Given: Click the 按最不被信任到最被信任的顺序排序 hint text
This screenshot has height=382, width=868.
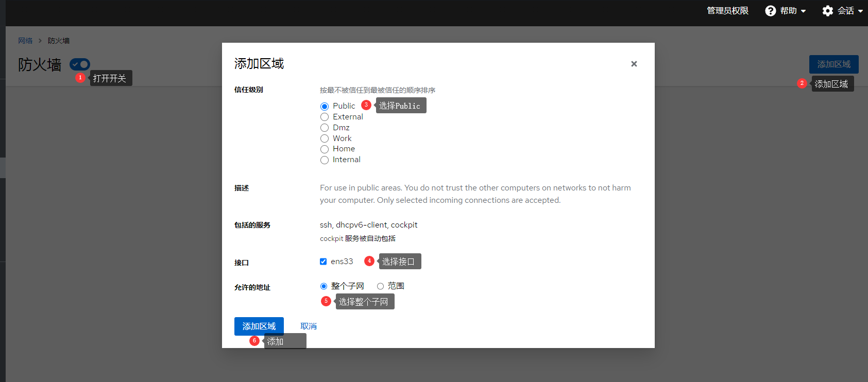Looking at the screenshot, I should click(x=378, y=90).
